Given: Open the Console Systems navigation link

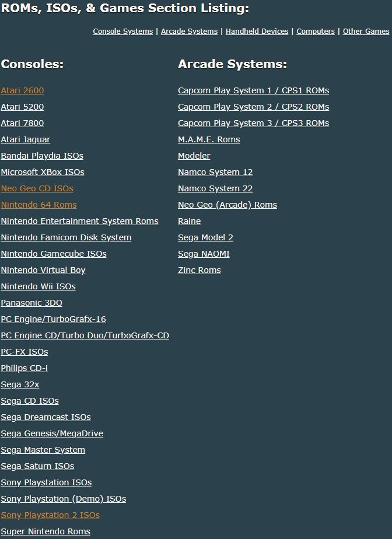Looking at the screenshot, I should [x=123, y=32].
